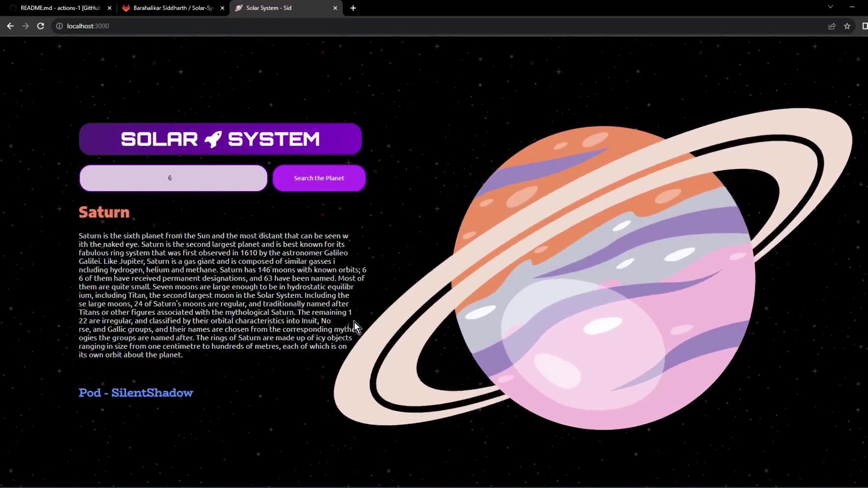The height and width of the screenshot is (488, 868).
Task: Close the Solar System - Sid tab
Action: [x=335, y=8]
